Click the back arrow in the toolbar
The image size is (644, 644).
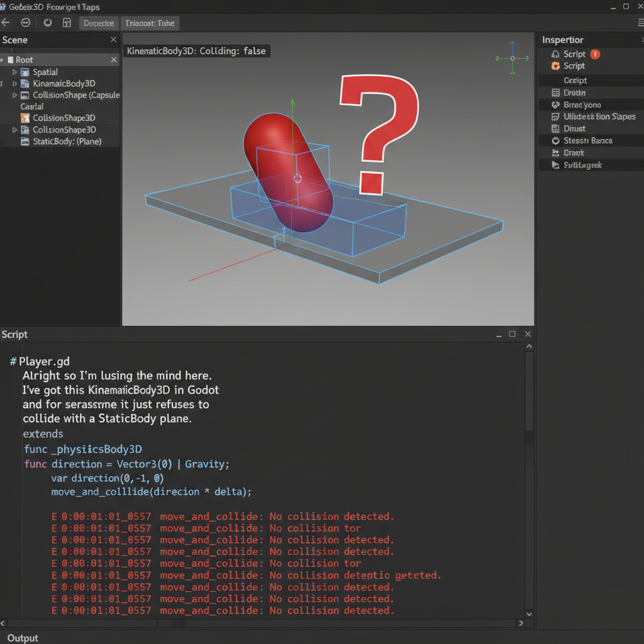pyautogui.click(x=6, y=23)
